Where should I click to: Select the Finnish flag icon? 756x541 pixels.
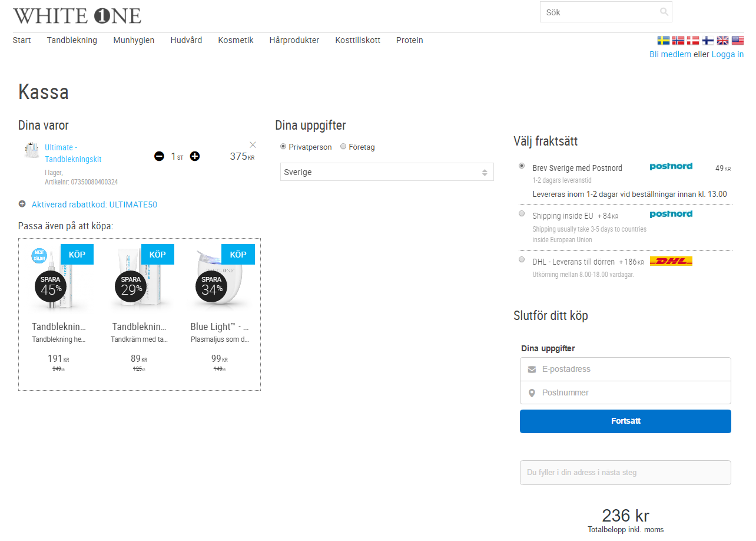708,41
